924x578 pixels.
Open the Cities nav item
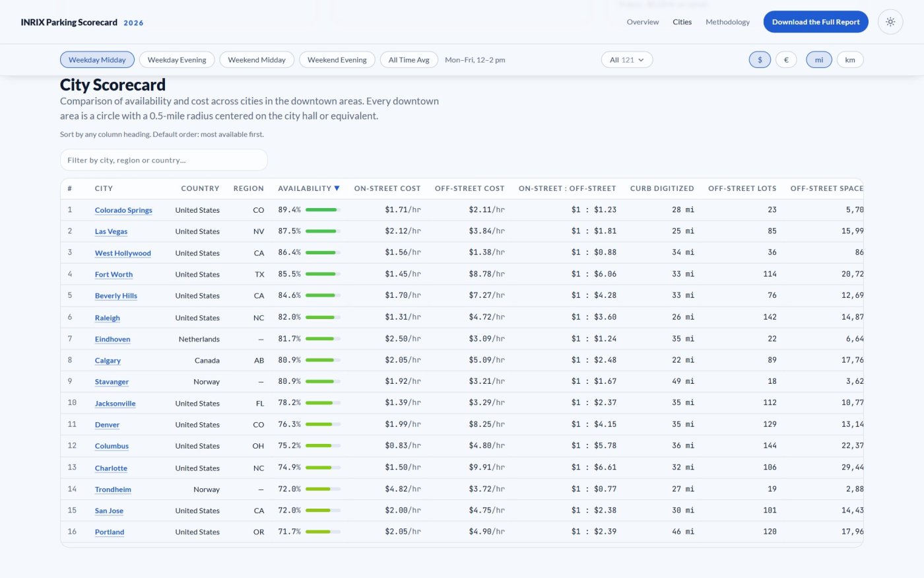pos(682,22)
